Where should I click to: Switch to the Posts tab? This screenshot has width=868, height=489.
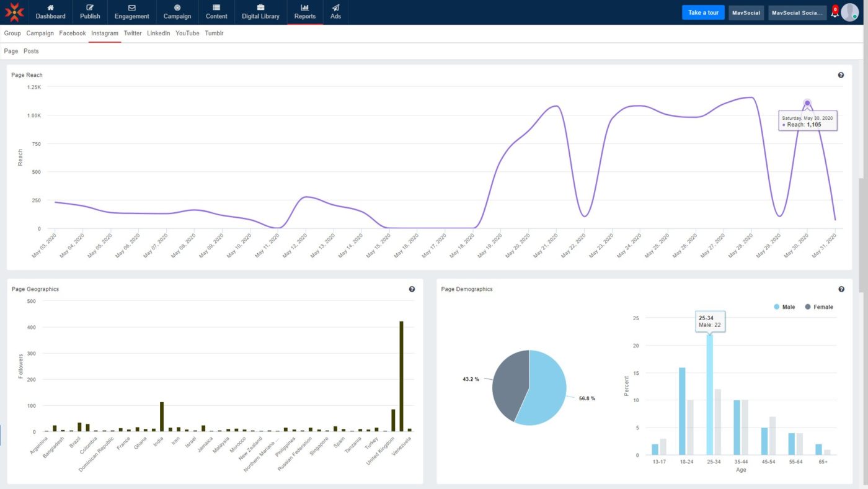click(30, 51)
